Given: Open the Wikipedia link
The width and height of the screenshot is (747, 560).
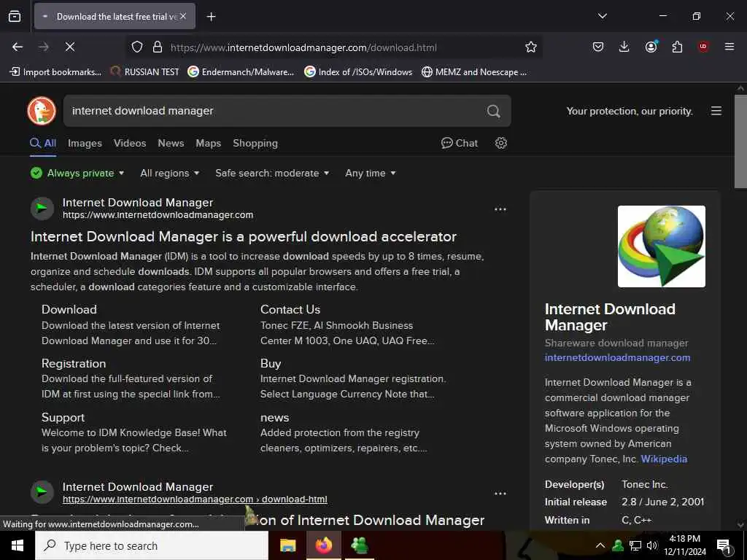Looking at the screenshot, I should pyautogui.click(x=664, y=459).
